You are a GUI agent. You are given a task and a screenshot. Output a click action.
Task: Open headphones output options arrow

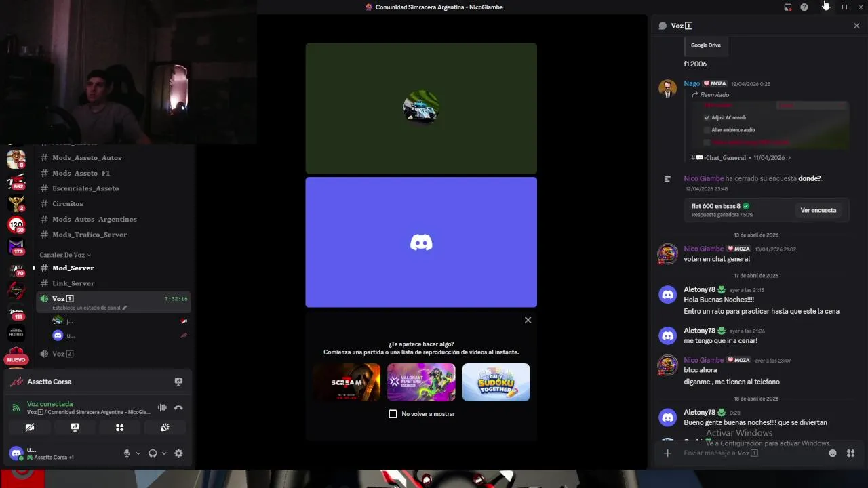[164, 453]
